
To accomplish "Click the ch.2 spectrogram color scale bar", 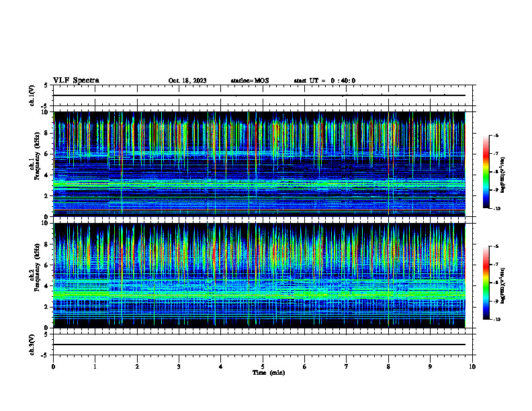I will click(486, 283).
